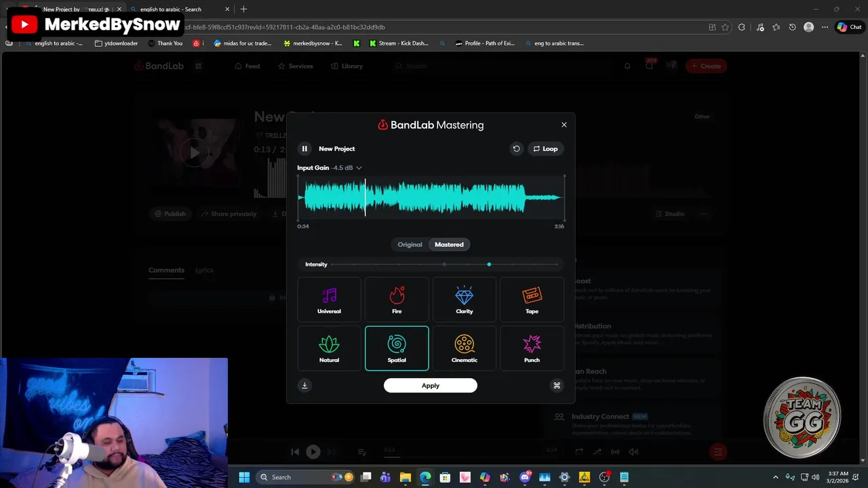The image size is (868, 488).
Task: Select the Tape mastering preset
Action: pos(532,300)
